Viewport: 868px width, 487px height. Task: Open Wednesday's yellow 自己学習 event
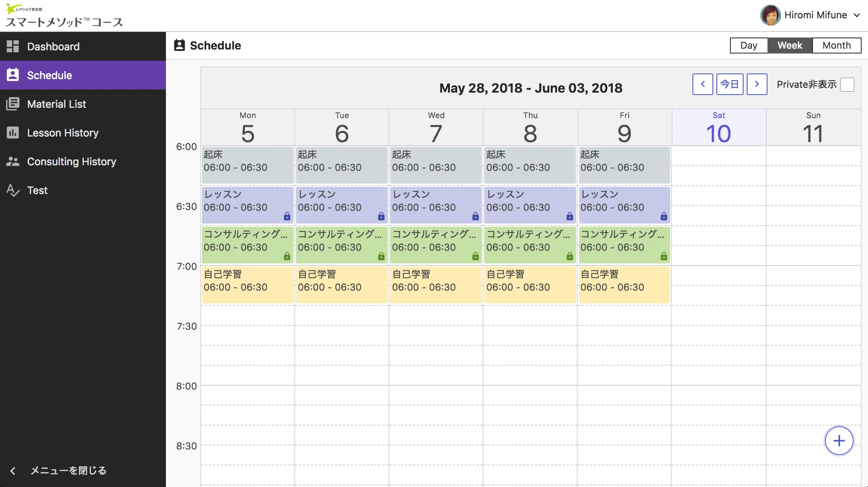coord(436,285)
